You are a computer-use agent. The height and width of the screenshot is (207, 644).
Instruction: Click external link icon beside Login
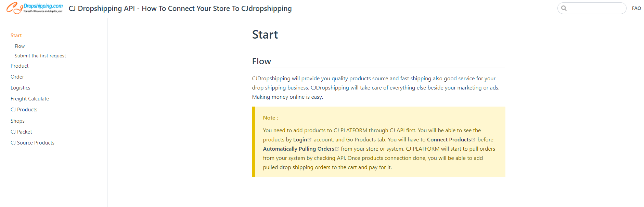[310, 139]
